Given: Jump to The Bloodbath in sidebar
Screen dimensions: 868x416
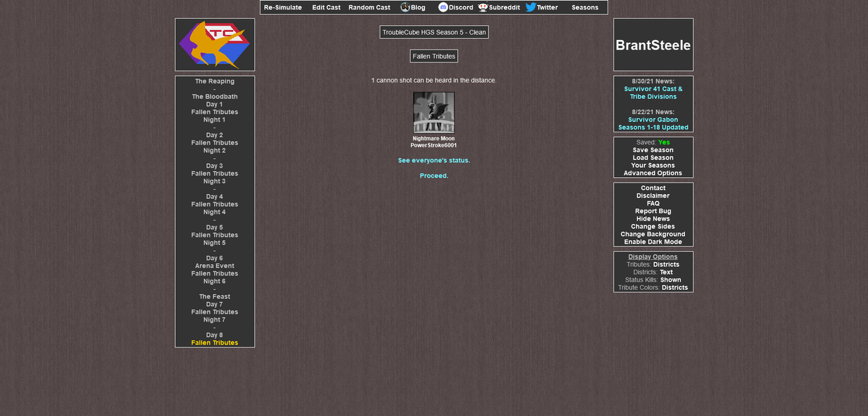Looking at the screenshot, I should coord(215,97).
